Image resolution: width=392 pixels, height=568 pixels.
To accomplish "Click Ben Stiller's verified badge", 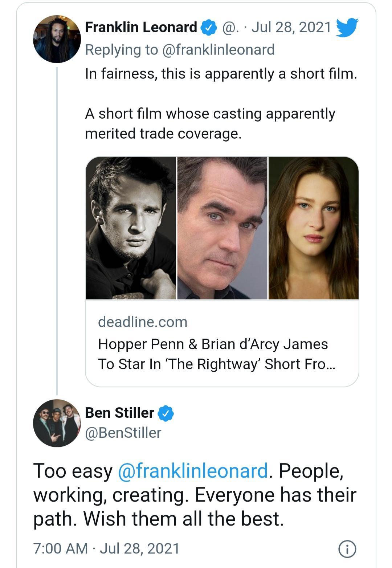I will 166,413.
